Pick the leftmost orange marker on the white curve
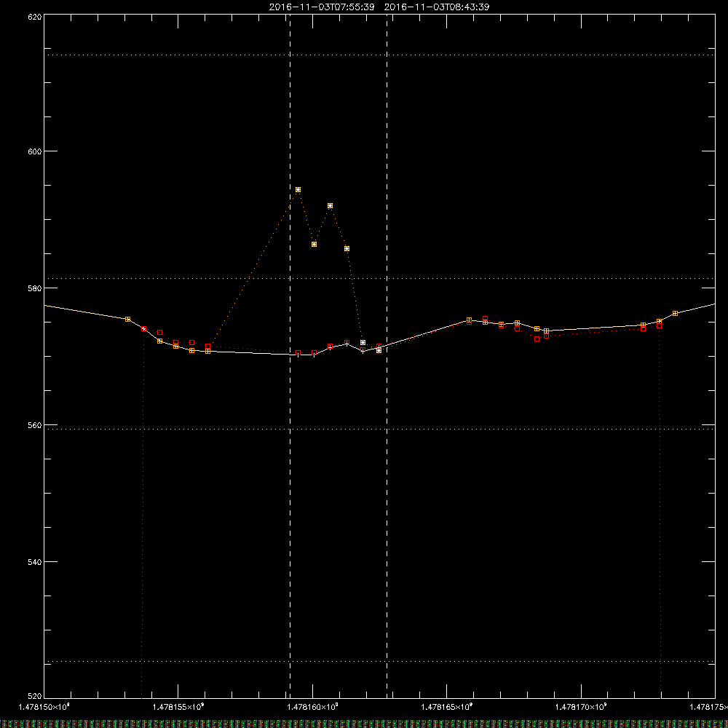Image resolution: width=728 pixels, height=728 pixels. pos(127,319)
